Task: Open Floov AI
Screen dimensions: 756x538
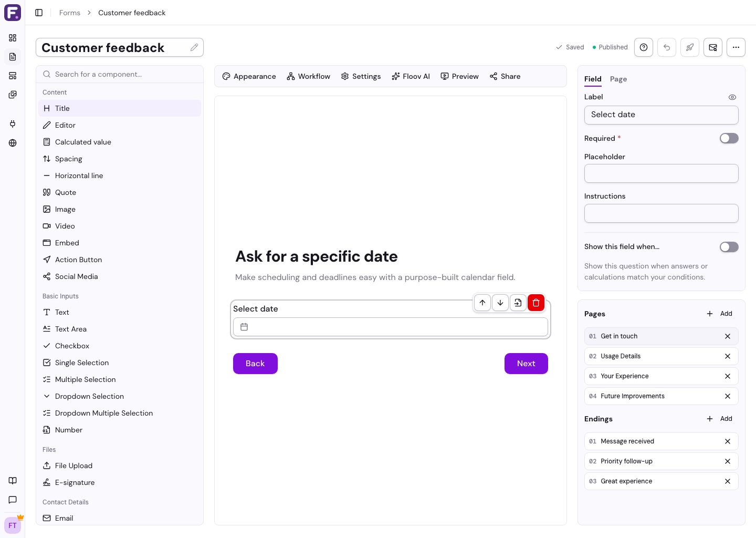Action: 411,76
